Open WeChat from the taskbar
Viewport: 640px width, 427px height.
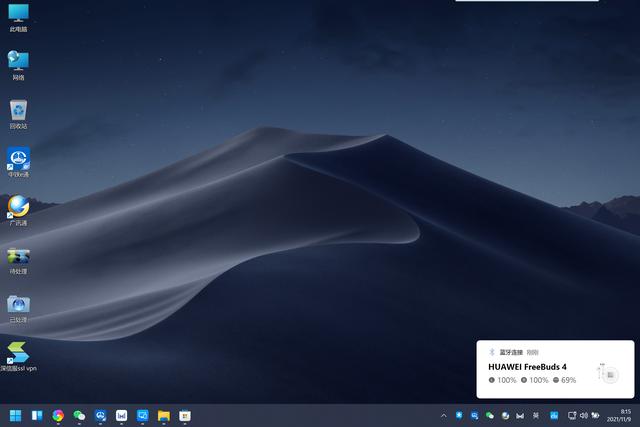click(x=79, y=416)
